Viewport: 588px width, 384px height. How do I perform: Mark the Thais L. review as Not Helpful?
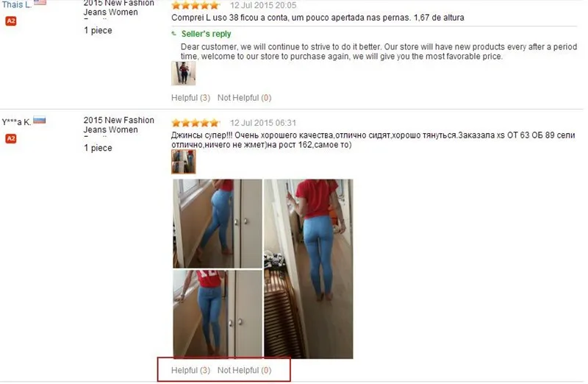click(x=244, y=98)
